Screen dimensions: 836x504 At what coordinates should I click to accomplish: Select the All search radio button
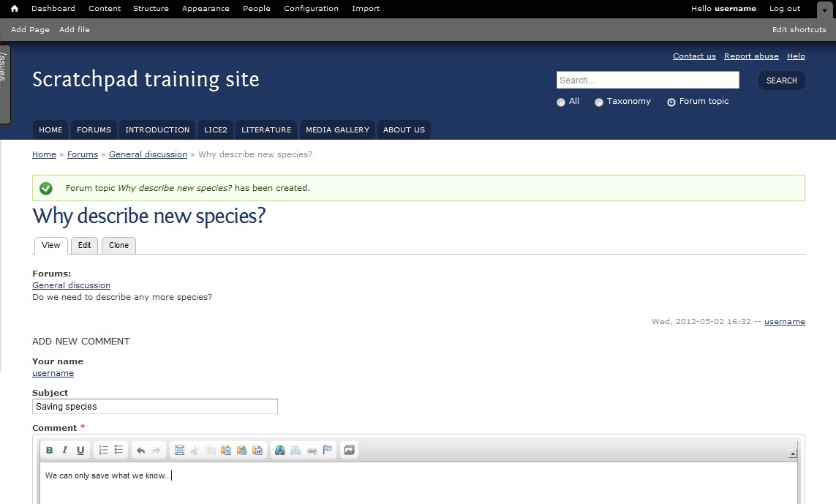coord(561,102)
